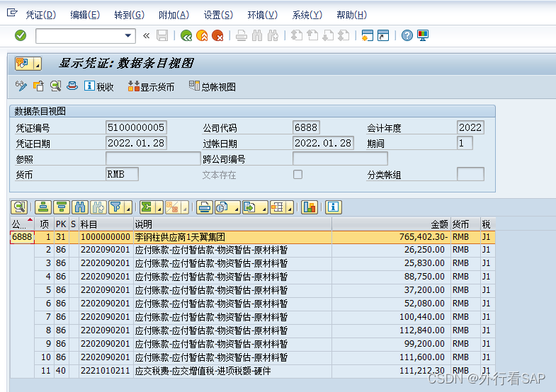Click the orange Exit icon
The height and width of the screenshot is (392, 556).
click(x=202, y=35)
